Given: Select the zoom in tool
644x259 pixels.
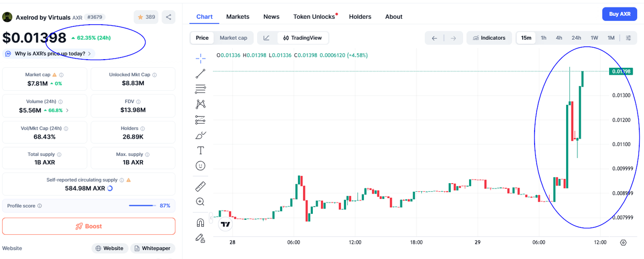Looking at the screenshot, I should pos(200,202).
